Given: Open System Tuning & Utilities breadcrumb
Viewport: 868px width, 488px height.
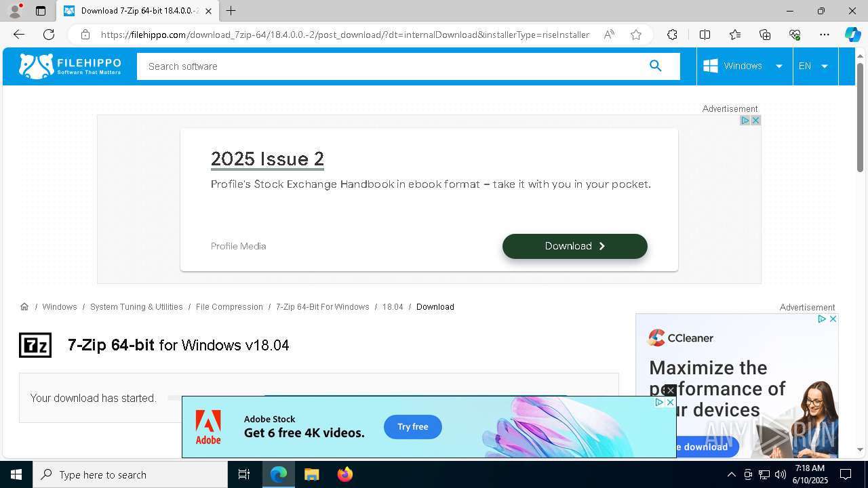Looking at the screenshot, I should pyautogui.click(x=136, y=307).
